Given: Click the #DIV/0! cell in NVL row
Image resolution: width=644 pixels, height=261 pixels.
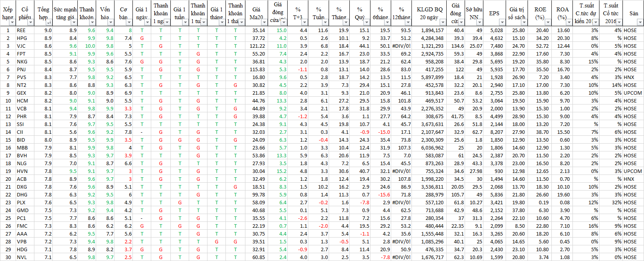Looking at the screenshot, I should (x=401, y=257).
